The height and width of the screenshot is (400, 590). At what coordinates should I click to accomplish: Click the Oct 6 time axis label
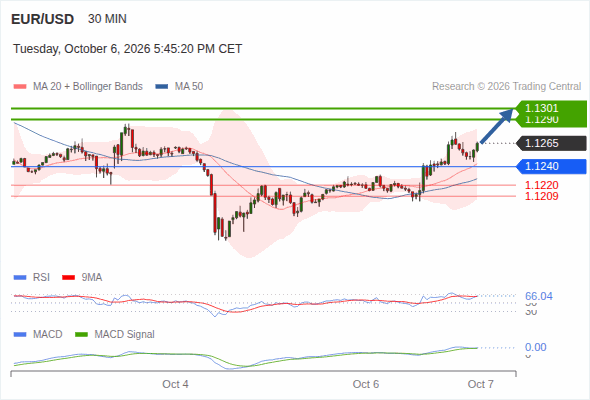(366, 384)
